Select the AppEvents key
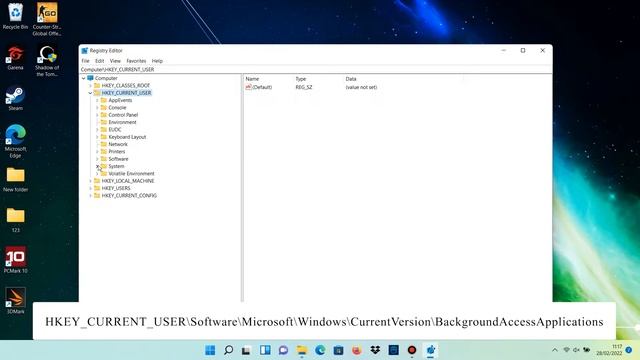The width and height of the screenshot is (640, 360). [120, 100]
